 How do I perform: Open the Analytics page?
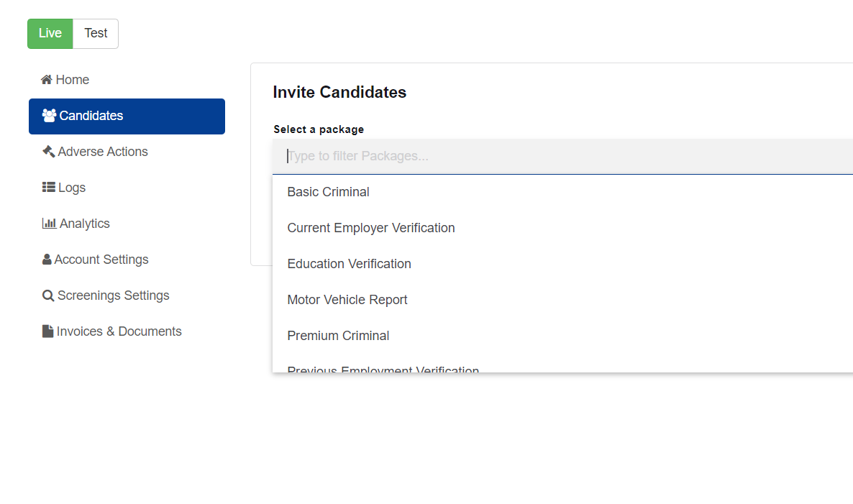coord(82,224)
